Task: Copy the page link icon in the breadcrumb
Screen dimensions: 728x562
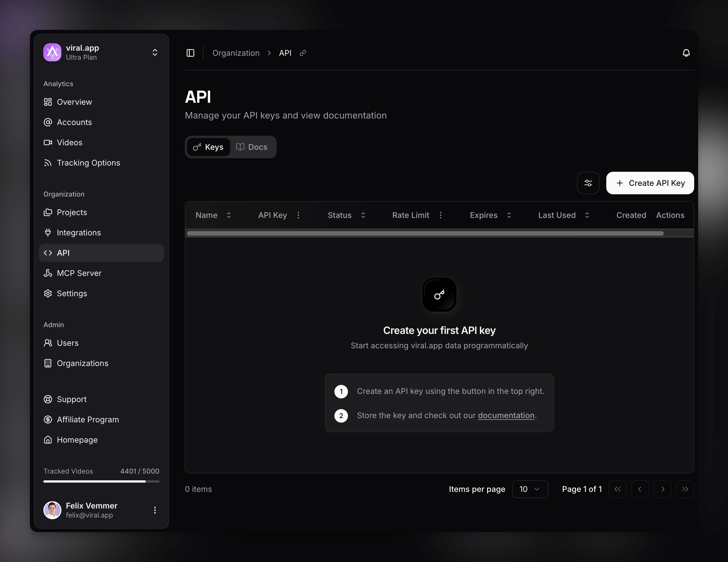Action: tap(302, 53)
